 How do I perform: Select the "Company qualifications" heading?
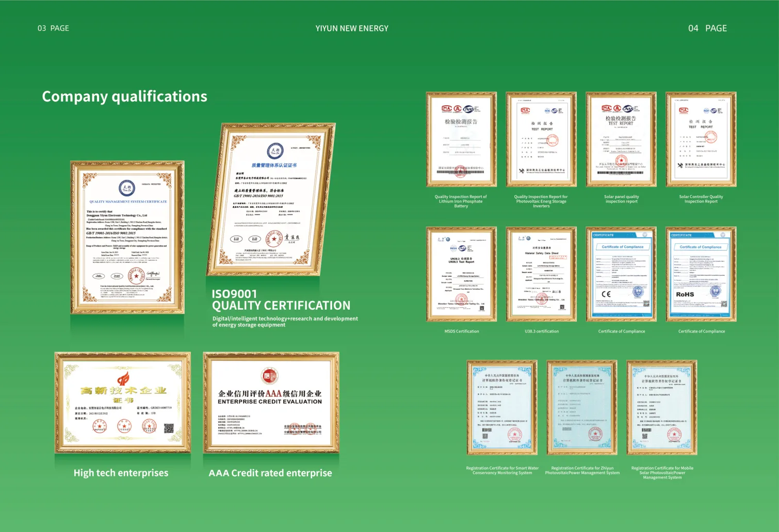(124, 96)
